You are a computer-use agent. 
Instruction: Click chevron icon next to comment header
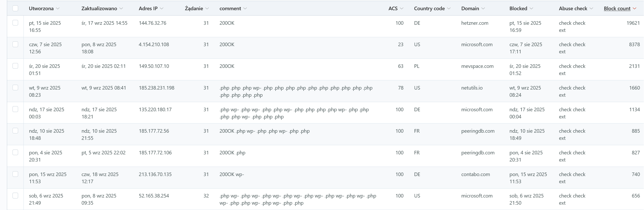pos(245,9)
